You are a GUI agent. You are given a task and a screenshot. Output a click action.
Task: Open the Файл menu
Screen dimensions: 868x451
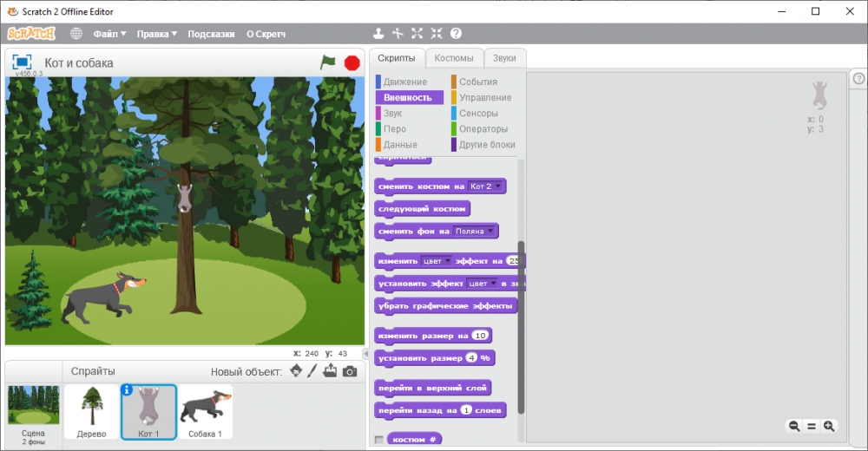[x=109, y=34]
